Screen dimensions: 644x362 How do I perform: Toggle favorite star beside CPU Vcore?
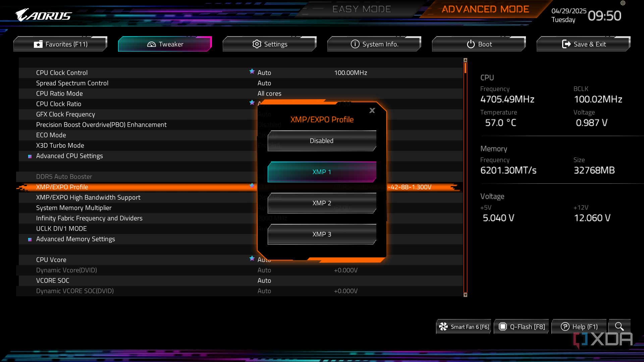(x=252, y=258)
